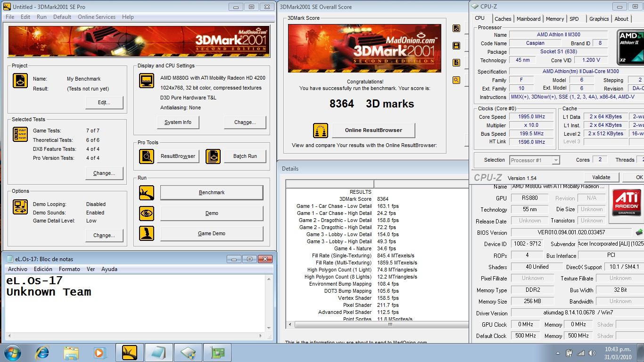Click Change... in Display and CPU Settings
Screen dimensions: 644x362
pyautogui.click(x=245, y=122)
